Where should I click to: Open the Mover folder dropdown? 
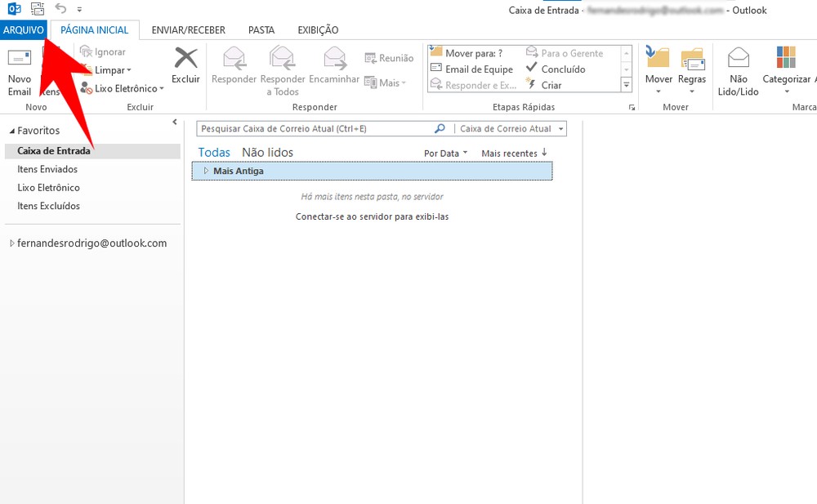659,70
